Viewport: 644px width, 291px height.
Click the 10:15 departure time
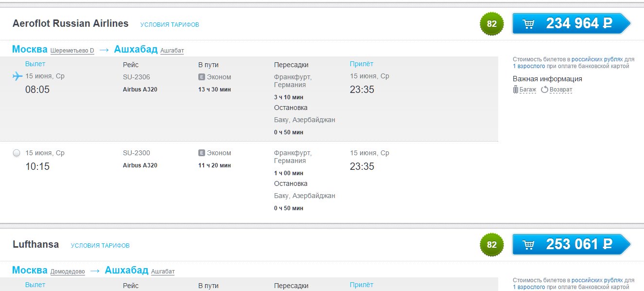click(37, 166)
